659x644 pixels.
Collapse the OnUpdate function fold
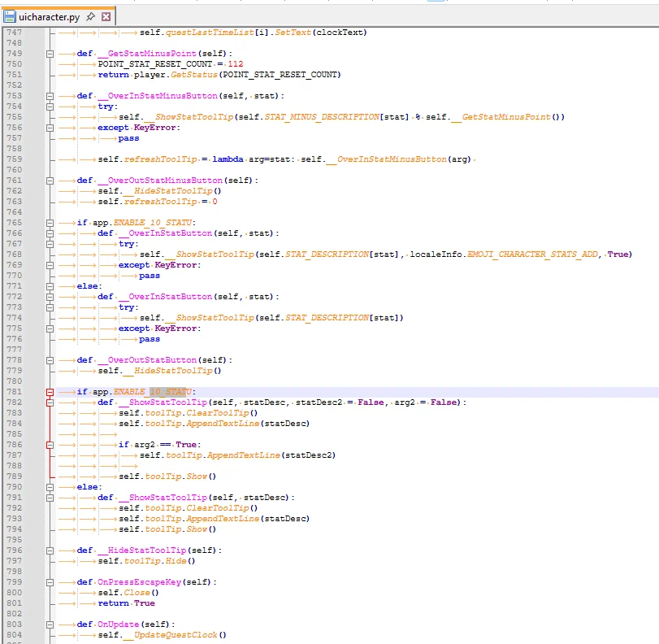50,624
